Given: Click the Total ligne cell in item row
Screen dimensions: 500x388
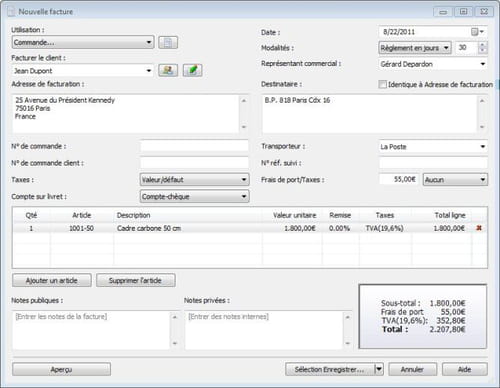Looking at the screenshot, I should [442, 228].
